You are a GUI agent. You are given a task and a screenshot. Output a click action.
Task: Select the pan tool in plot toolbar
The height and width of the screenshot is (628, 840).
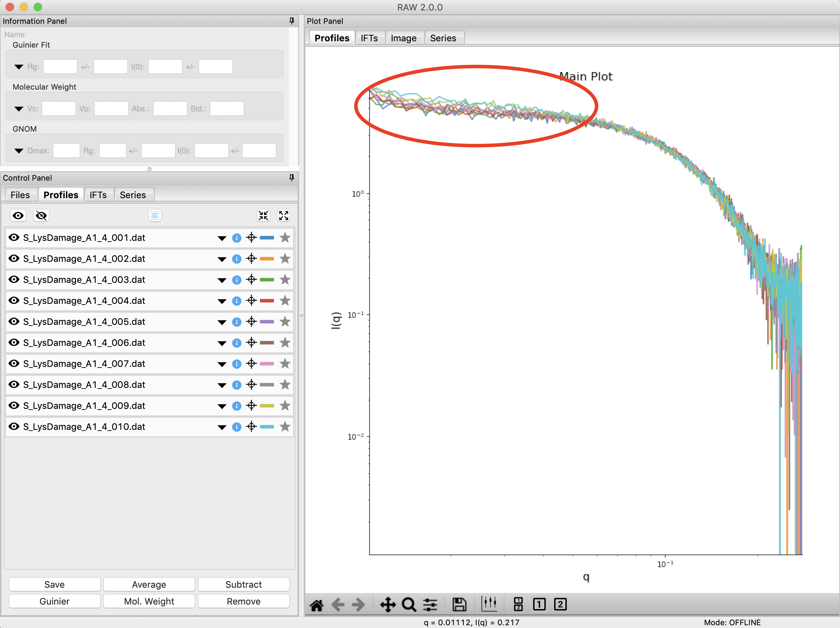click(x=388, y=605)
